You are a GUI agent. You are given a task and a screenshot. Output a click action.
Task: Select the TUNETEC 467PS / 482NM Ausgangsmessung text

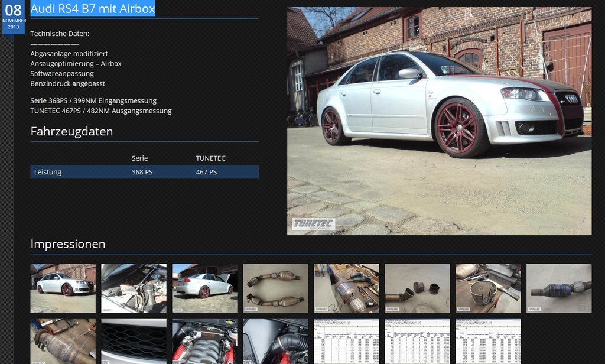coord(101,110)
